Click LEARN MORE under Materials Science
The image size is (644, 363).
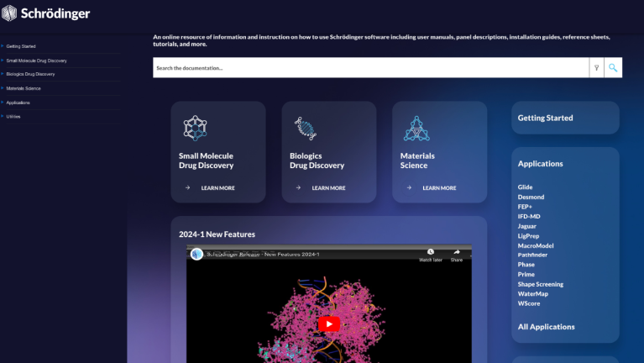pyautogui.click(x=439, y=188)
